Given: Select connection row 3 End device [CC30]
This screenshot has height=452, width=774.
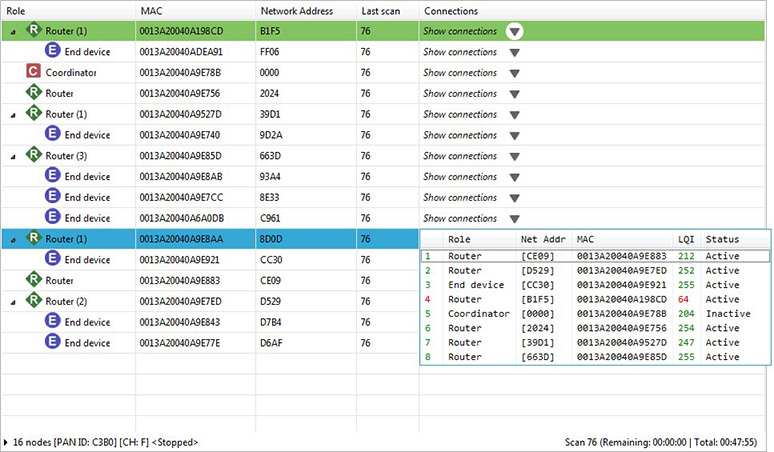Looking at the screenshot, I should pos(595,285).
